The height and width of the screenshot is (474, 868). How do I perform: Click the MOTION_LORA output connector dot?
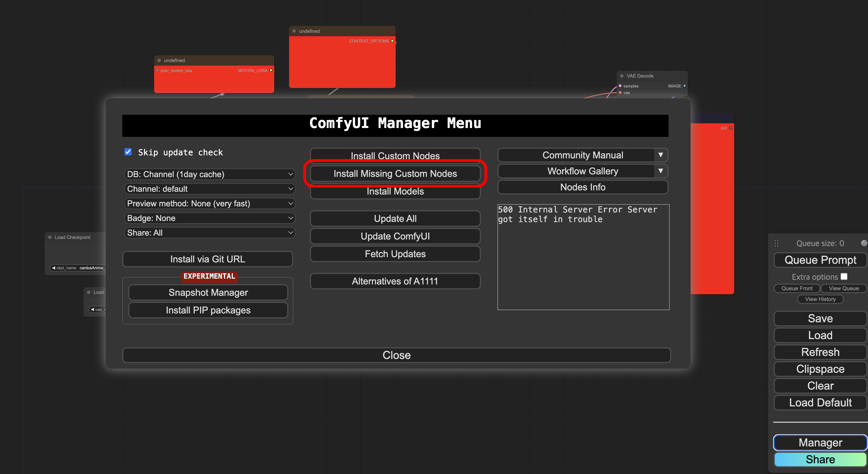point(271,70)
